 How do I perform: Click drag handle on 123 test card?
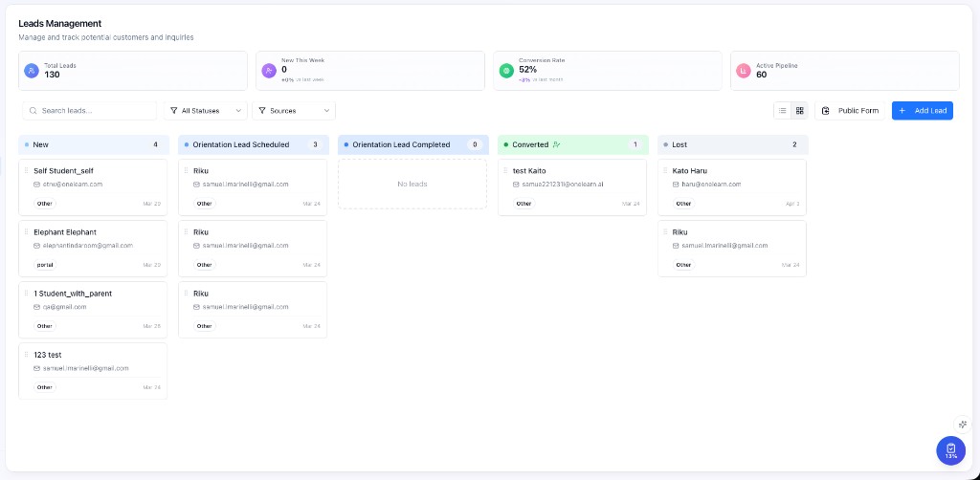click(26, 354)
